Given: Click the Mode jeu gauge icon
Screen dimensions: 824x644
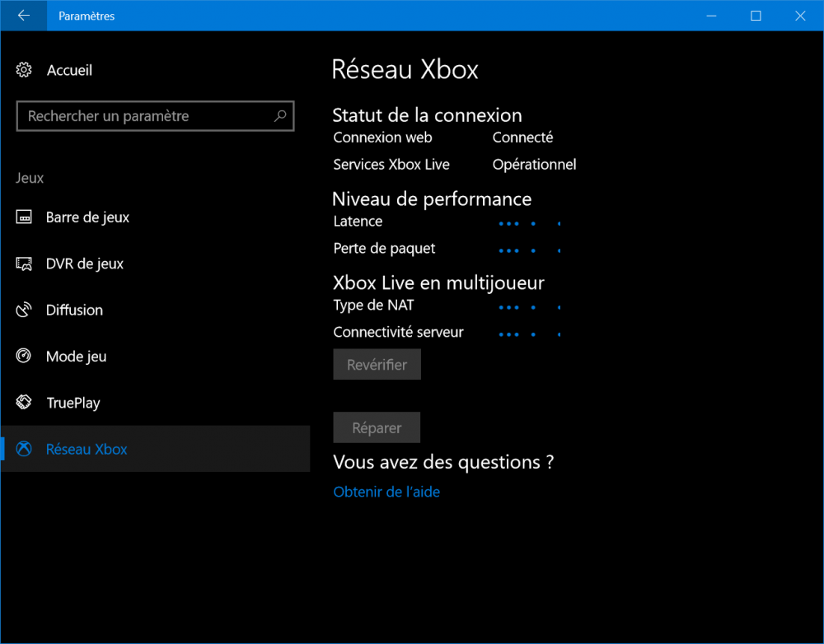Looking at the screenshot, I should (24, 356).
